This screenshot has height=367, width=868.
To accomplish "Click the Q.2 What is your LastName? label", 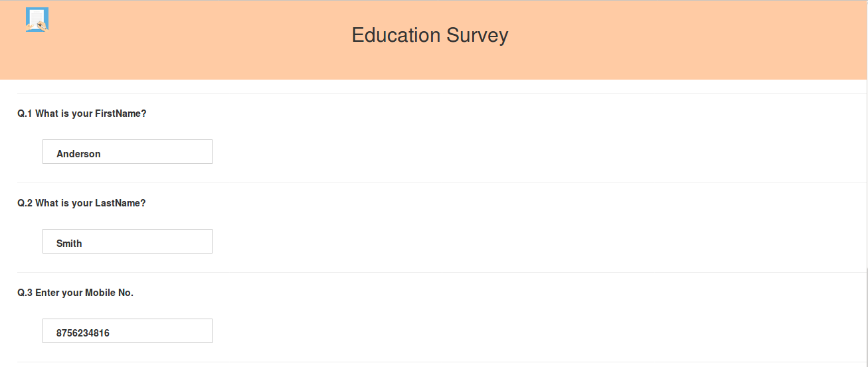I will click(x=82, y=203).
